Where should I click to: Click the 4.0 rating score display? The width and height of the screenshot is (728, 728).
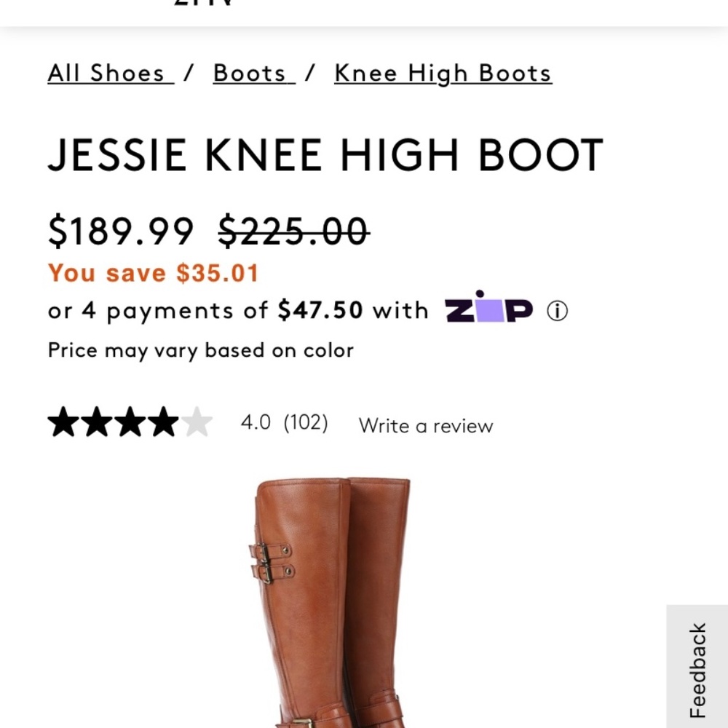coord(255,422)
